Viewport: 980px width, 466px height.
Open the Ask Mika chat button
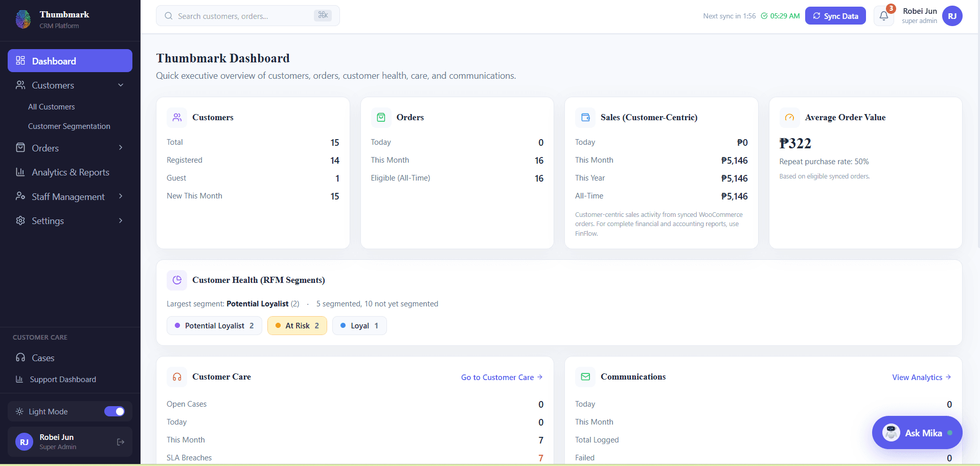click(917, 433)
